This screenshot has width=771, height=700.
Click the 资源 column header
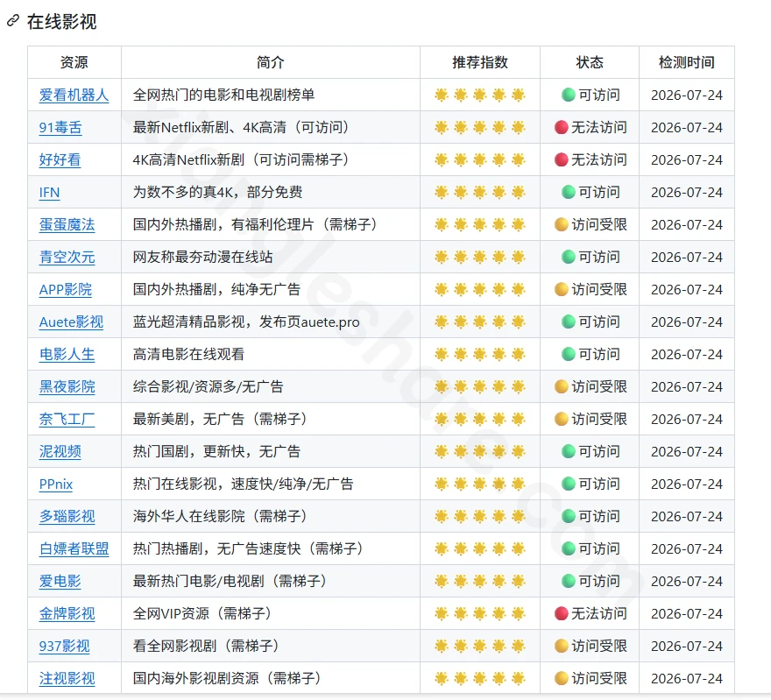74,62
